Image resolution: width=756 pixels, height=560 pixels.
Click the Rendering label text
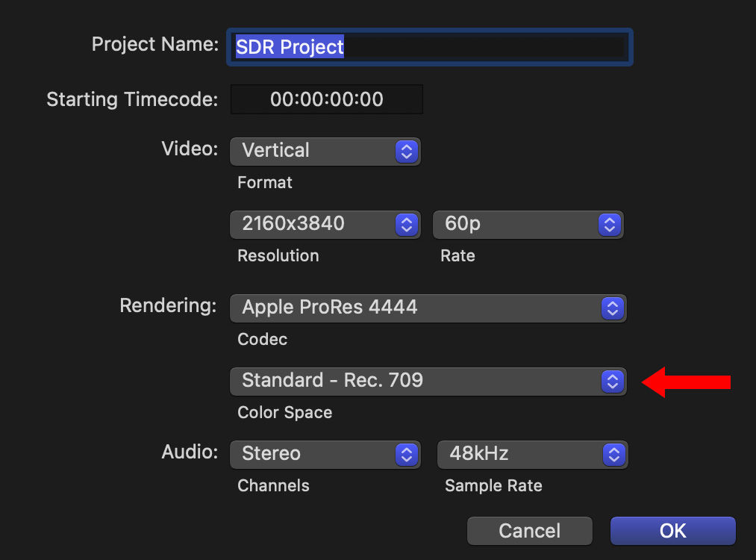(168, 305)
